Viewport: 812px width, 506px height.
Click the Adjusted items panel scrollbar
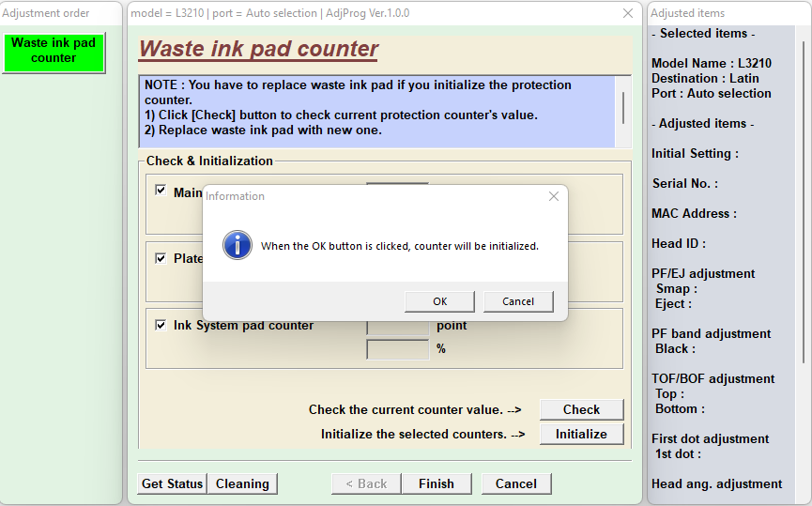pos(804,188)
